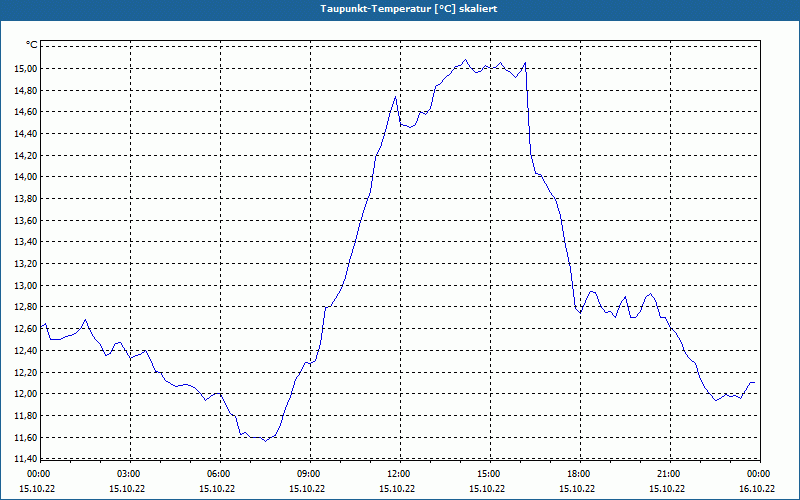Click the 11,60 y-axis value
800x500 pixels.
click(x=28, y=437)
